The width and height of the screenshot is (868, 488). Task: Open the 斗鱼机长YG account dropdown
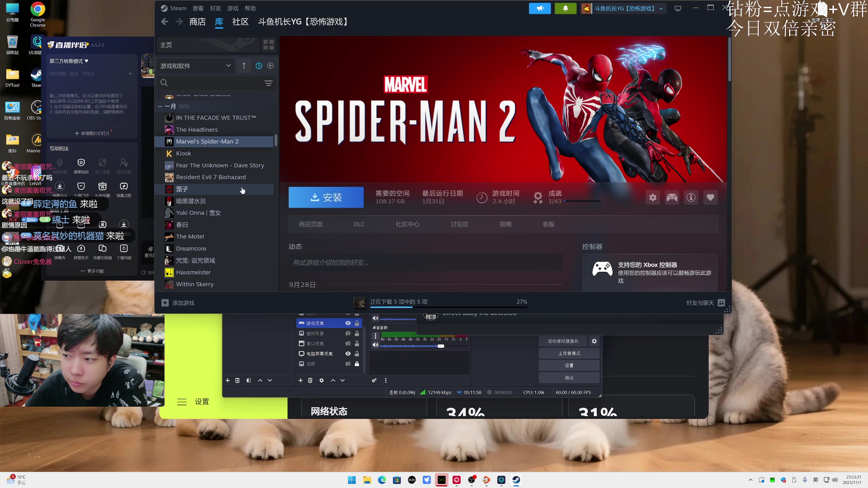coord(624,8)
